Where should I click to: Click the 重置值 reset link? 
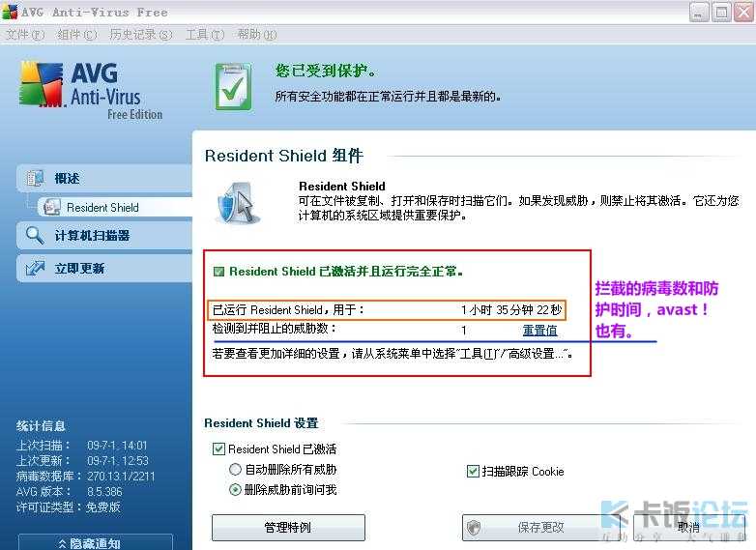click(x=539, y=331)
